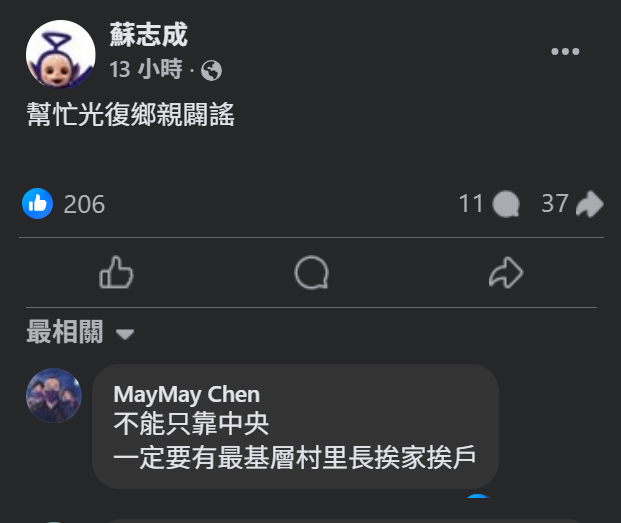Like the post with the outline thumb button

click(x=116, y=272)
